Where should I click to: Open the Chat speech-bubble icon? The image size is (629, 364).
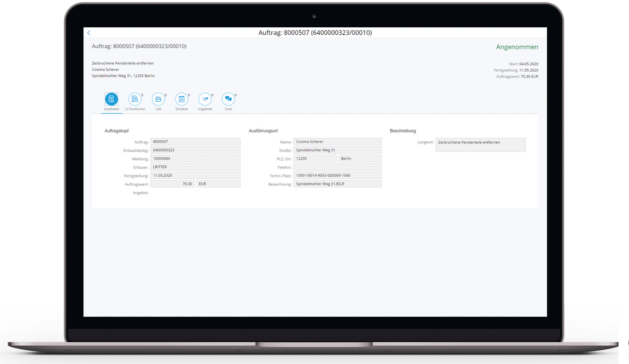[228, 99]
